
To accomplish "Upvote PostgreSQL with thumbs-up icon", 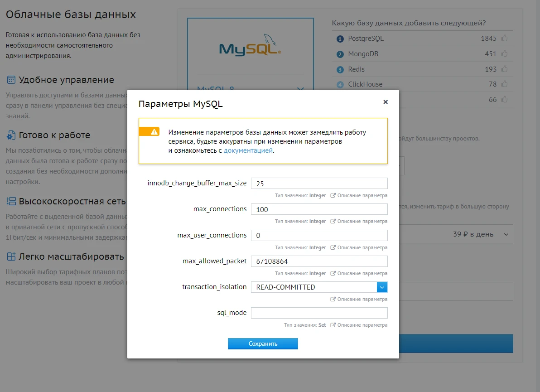I will (504, 39).
